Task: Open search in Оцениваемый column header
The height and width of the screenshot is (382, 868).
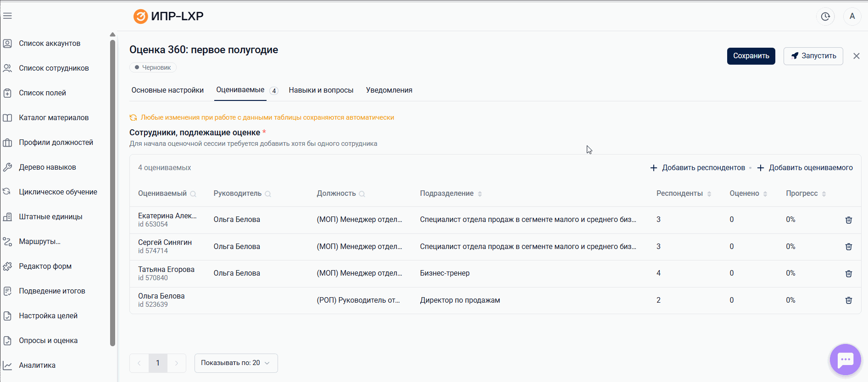Action: click(193, 194)
